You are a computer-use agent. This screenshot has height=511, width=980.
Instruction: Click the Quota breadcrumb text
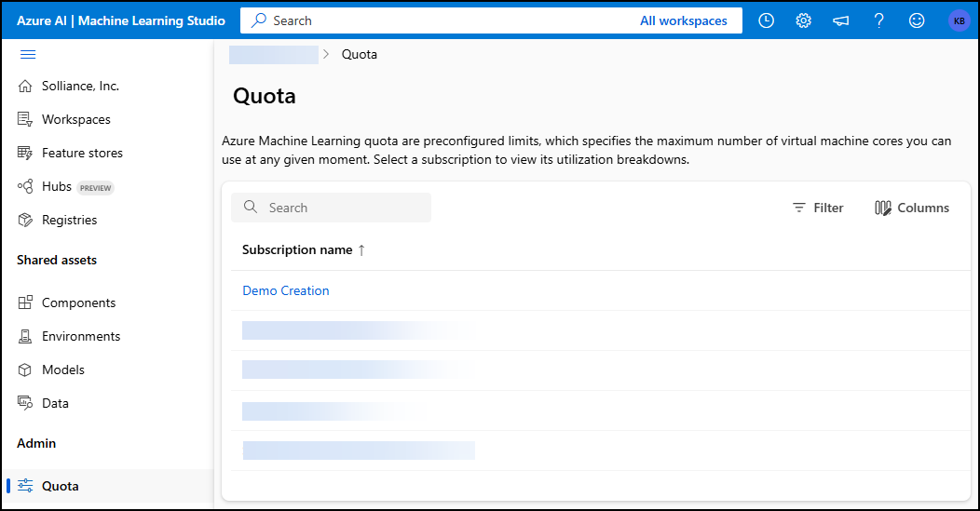tap(360, 54)
